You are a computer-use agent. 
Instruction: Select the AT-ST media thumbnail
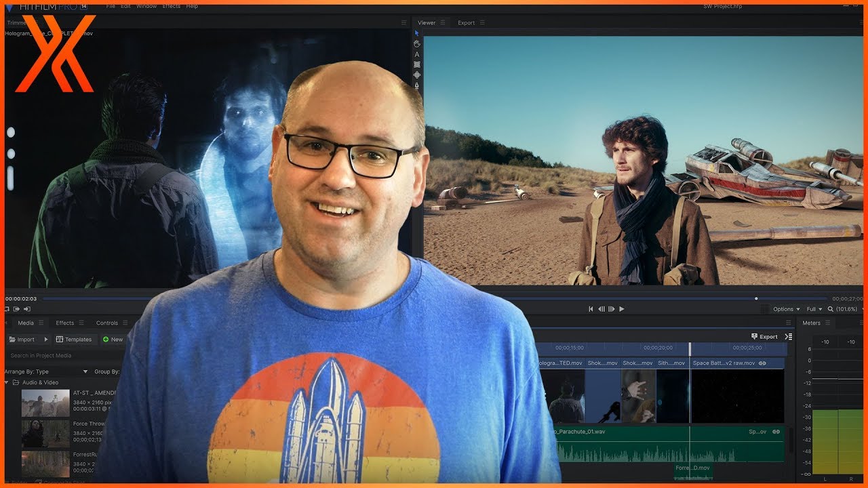pyautogui.click(x=45, y=403)
